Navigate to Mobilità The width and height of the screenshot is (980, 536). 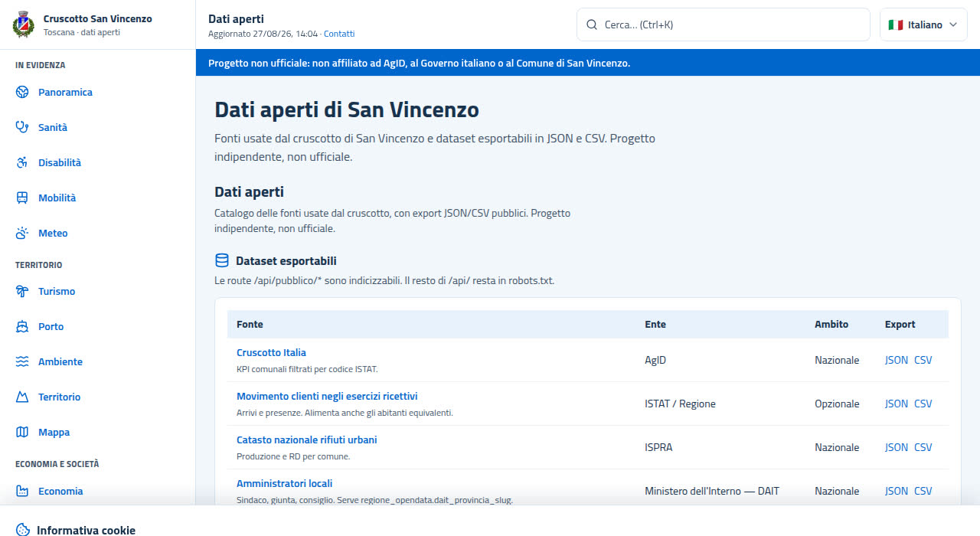pos(57,198)
